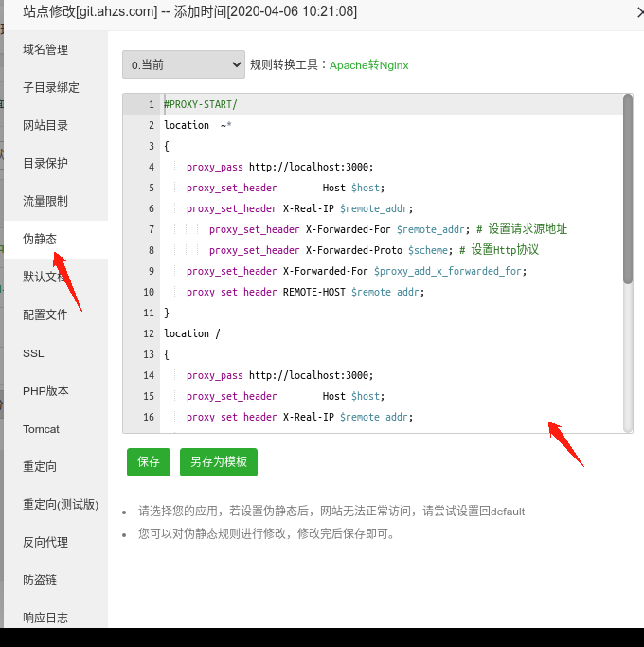Click http://localhost:3000 on line 14

pos(309,375)
